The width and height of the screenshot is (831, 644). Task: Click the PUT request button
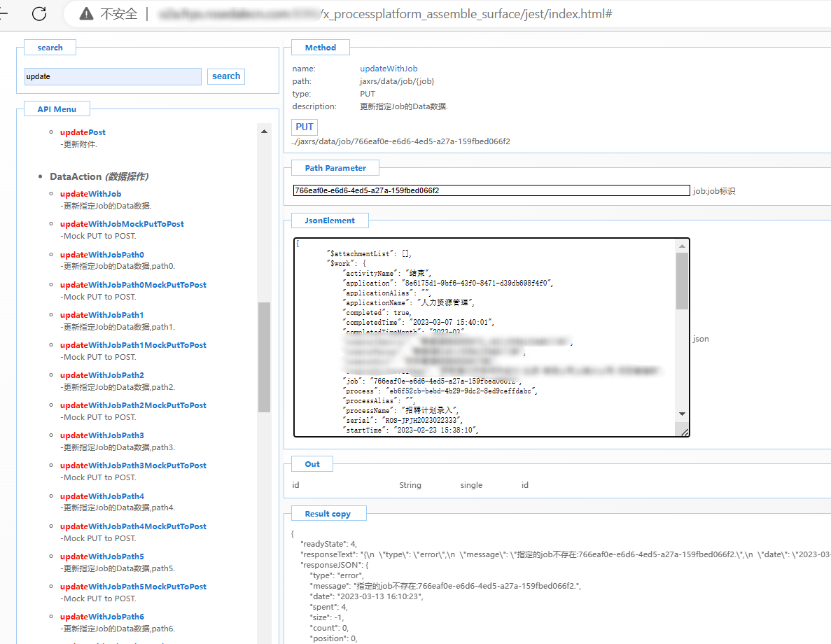click(x=305, y=127)
